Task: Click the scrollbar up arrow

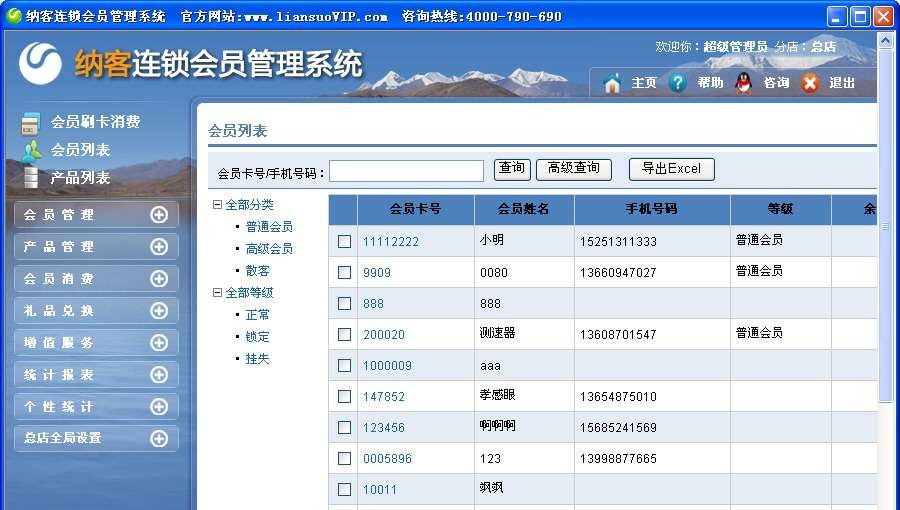Action: 885,40
